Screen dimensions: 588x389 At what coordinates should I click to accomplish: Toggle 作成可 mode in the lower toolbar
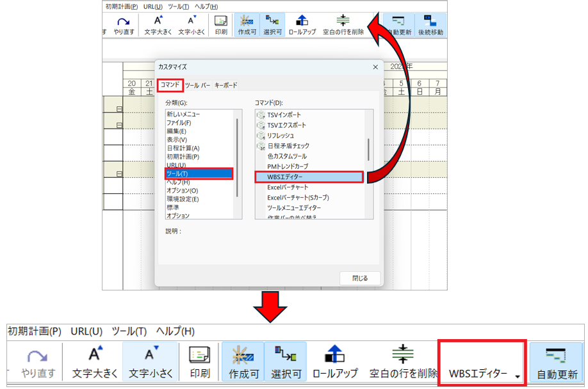[243, 362]
